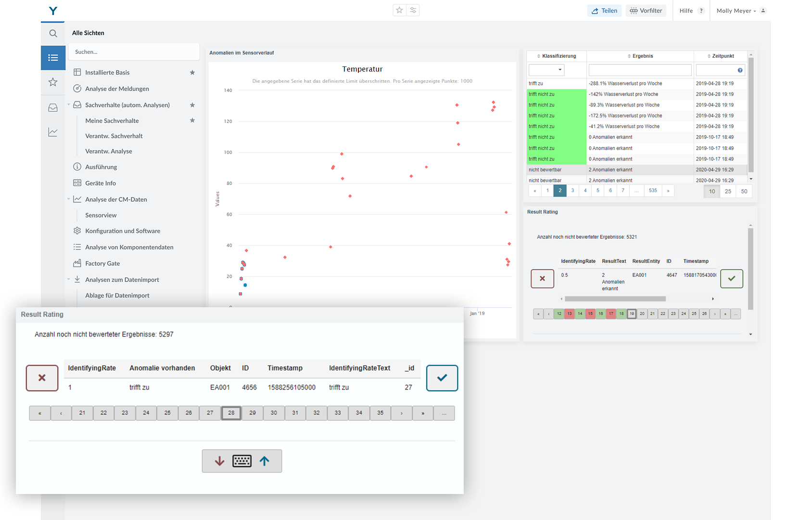The image size is (812, 520).
Task: Click the Vorfilter button
Action: 646,11
